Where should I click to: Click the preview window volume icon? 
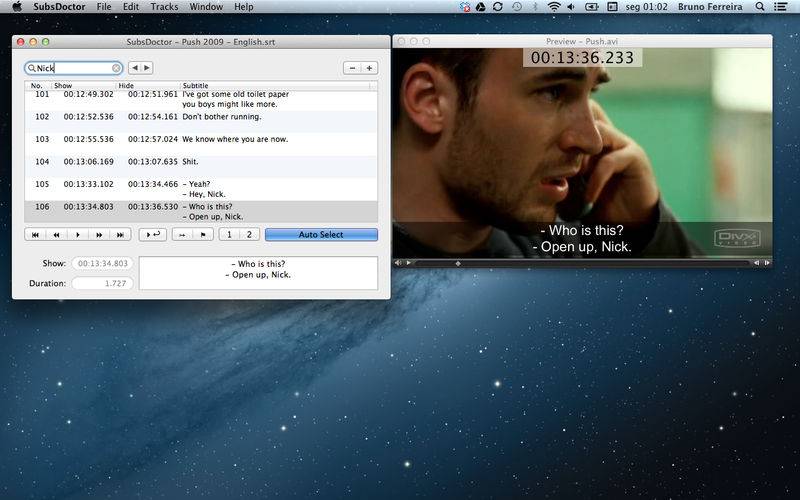tap(398, 263)
